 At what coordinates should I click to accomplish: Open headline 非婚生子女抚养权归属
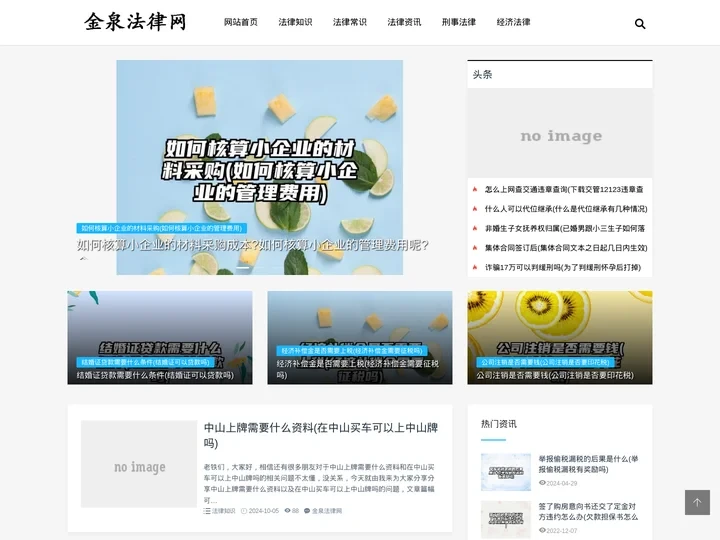[x=565, y=228]
